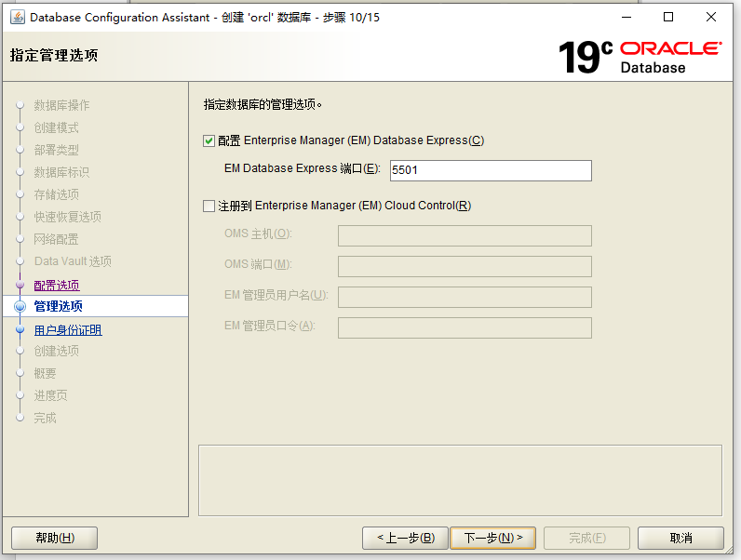This screenshot has height=560, width=741.
Task: Click the EM 管理员用户名 field
Action: click(x=465, y=297)
